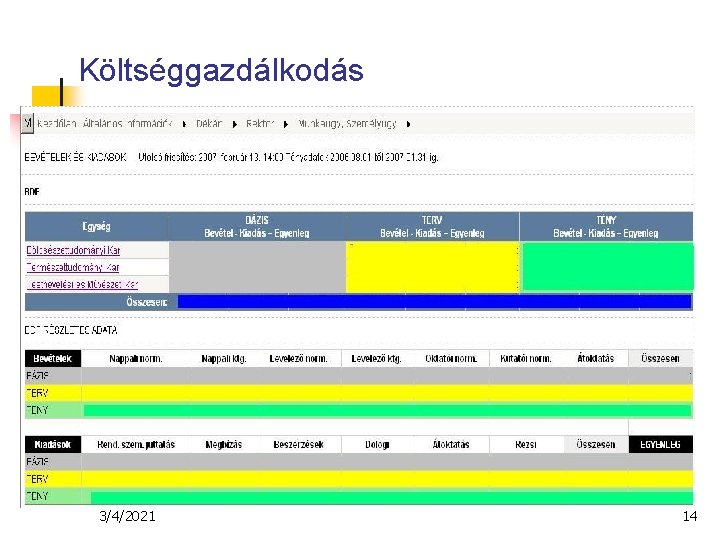The image size is (720, 540).
Task: Click the Levelező norm. column header
Action: coord(298,359)
